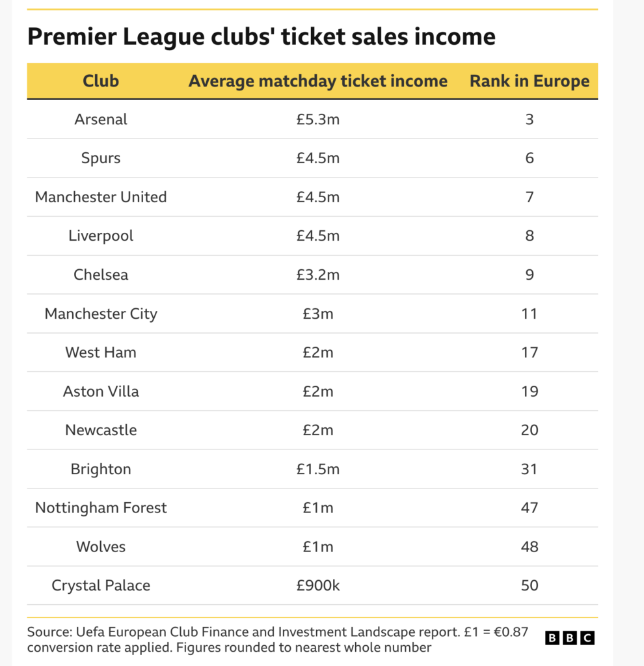Select the Wolves club cell
The image size is (644, 666).
pyautogui.click(x=101, y=546)
